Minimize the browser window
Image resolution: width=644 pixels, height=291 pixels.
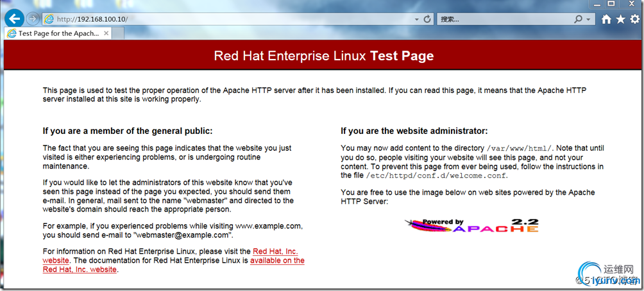(x=597, y=4)
